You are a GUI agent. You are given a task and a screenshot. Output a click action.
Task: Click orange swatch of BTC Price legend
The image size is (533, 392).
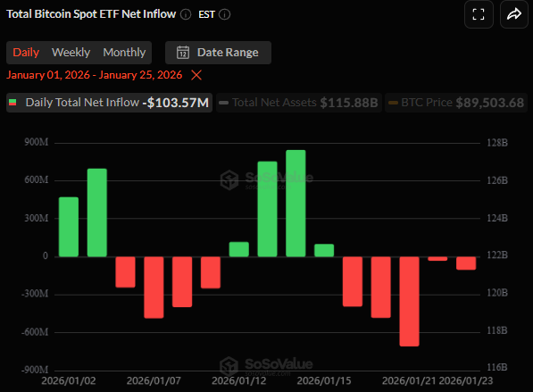[x=394, y=103]
